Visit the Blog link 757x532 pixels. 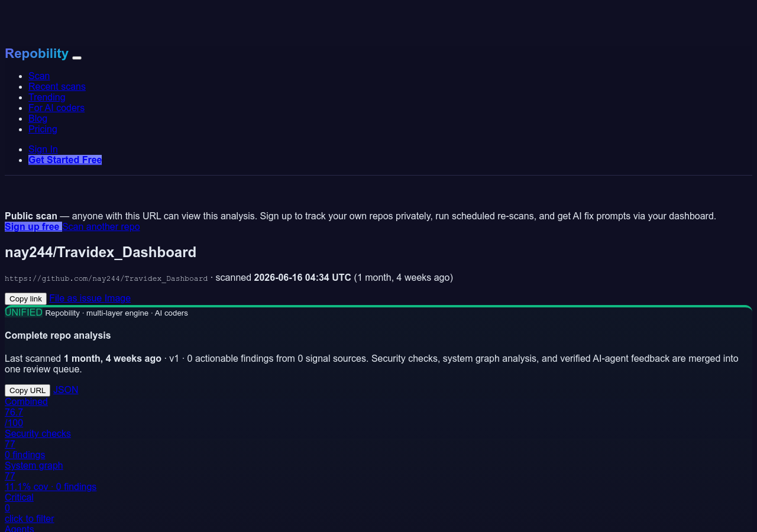pyautogui.click(x=38, y=118)
